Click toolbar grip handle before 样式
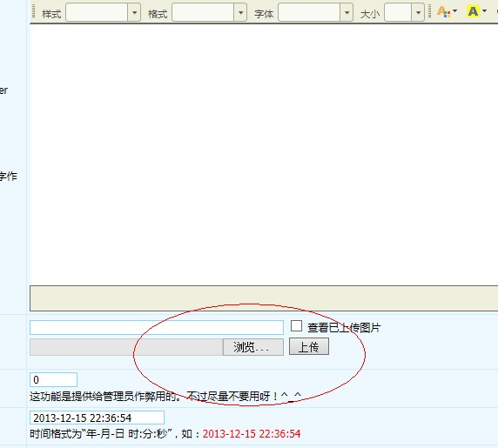This screenshot has width=498, height=448. [34, 11]
